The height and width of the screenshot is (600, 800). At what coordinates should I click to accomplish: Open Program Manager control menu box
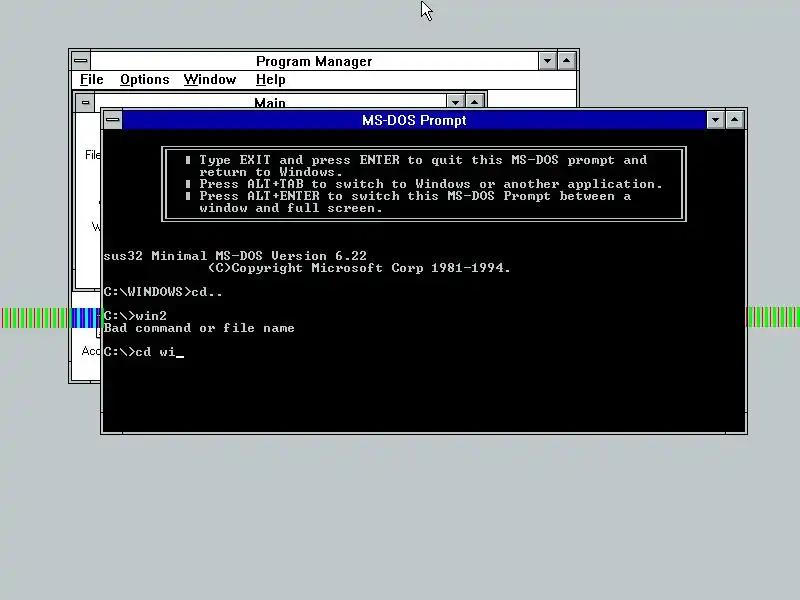coord(81,61)
